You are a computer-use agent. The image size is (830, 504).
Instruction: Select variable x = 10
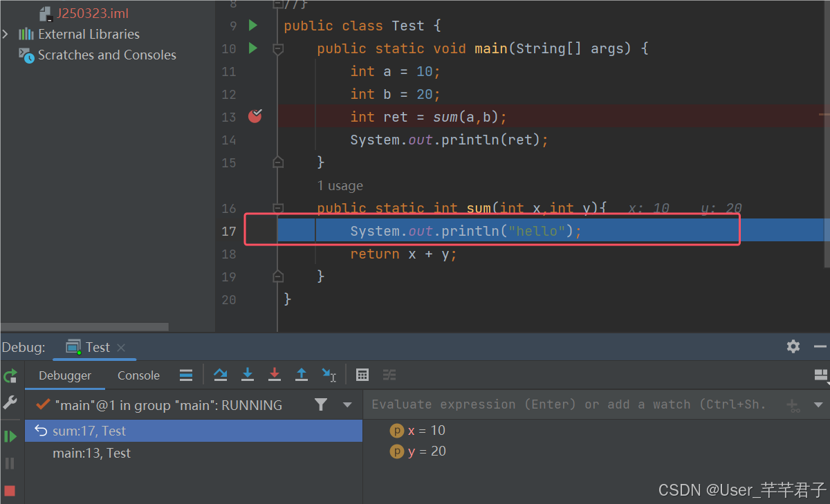pos(418,430)
